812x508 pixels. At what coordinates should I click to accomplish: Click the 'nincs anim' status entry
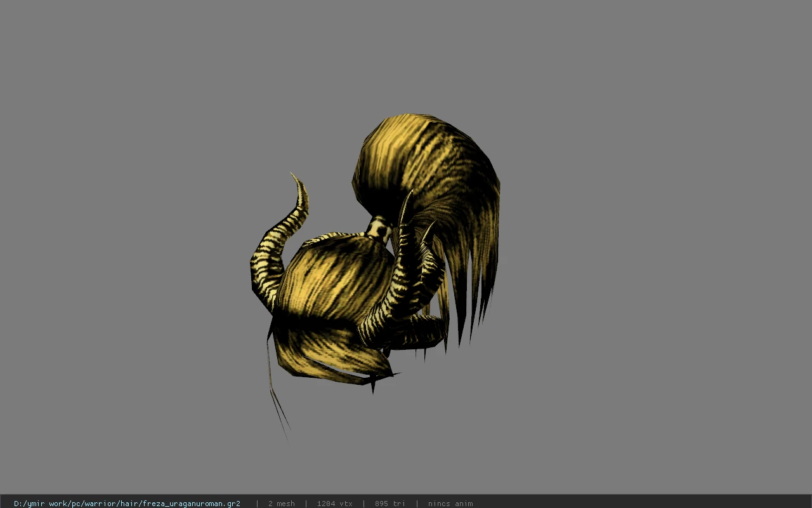click(450, 504)
